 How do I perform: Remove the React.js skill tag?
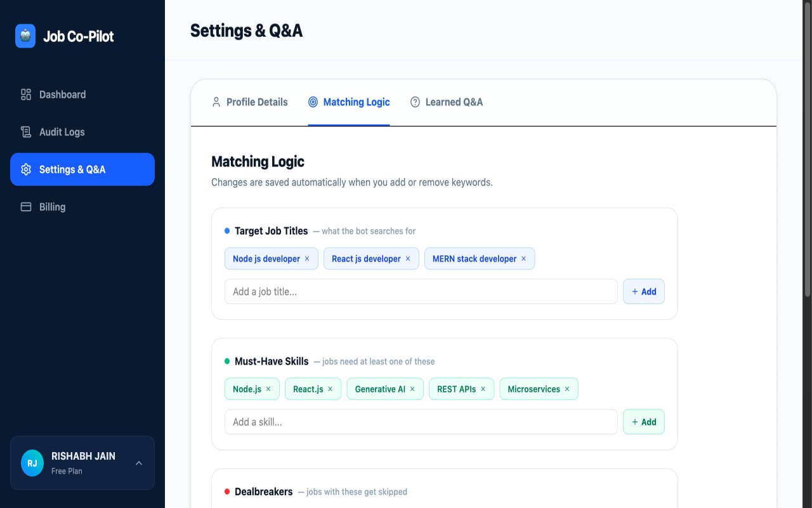[x=330, y=389]
